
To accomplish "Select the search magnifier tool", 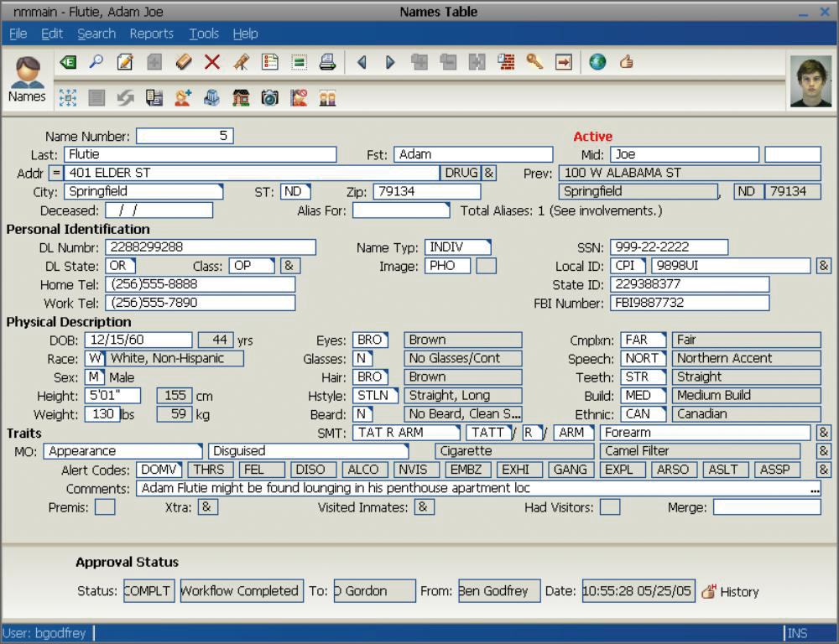I will (96, 61).
